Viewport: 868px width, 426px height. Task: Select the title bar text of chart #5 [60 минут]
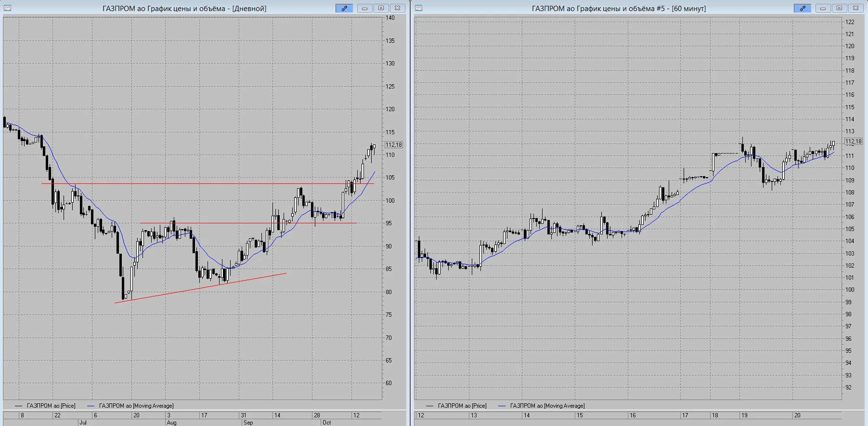619,9
